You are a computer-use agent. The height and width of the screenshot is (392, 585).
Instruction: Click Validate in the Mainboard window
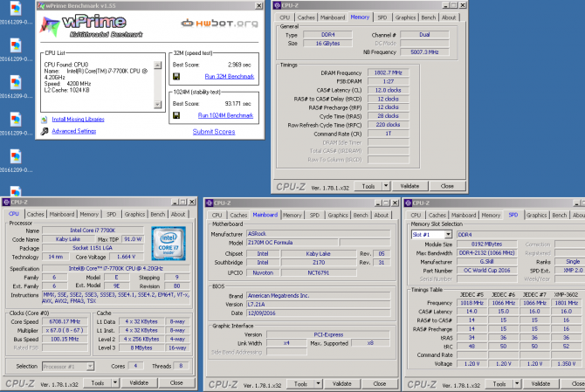[x=341, y=383]
